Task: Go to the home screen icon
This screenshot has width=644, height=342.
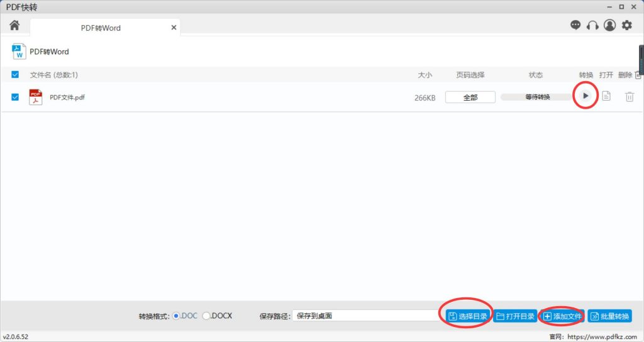Action: click(x=14, y=25)
